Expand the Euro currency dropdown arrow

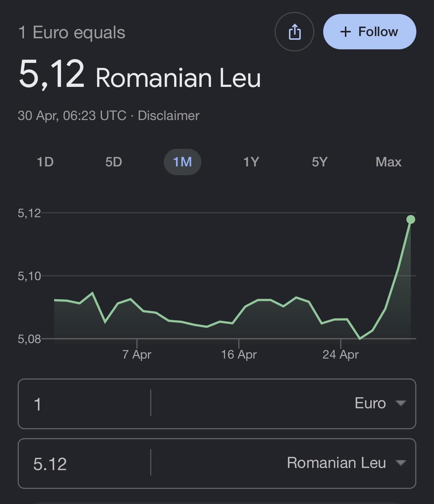[x=401, y=403]
